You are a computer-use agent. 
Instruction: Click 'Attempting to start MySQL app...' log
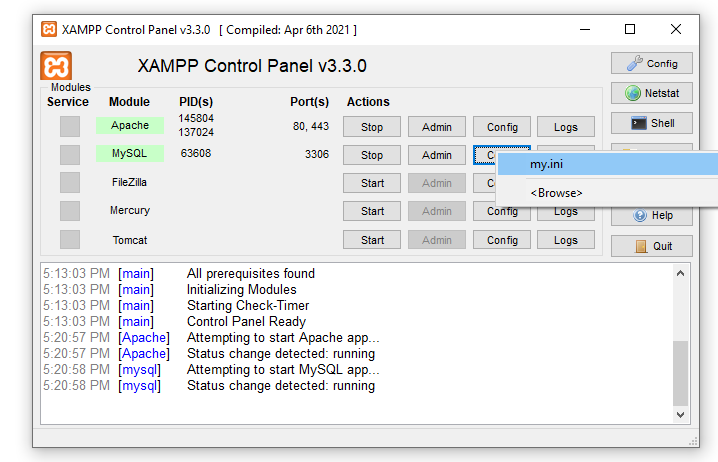(x=283, y=370)
